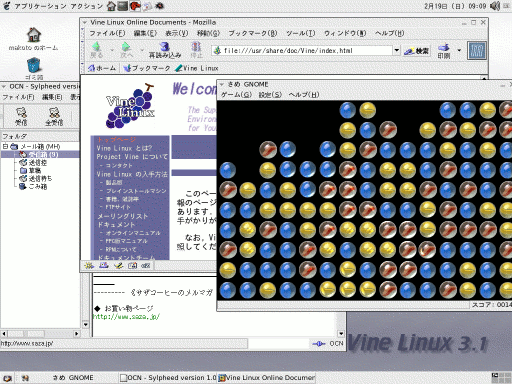
Task: Click the メーリングリスト sidebar link
Action: pos(123,216)
